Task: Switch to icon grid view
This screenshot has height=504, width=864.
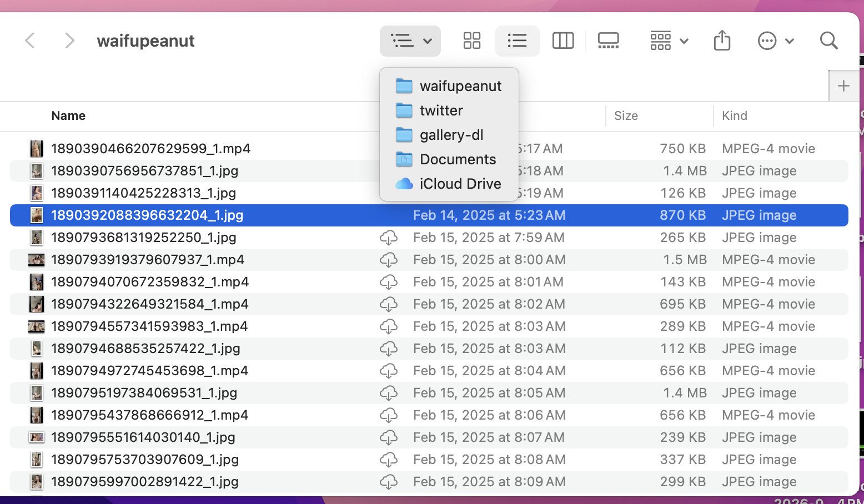Action: (x=472, y=41)
